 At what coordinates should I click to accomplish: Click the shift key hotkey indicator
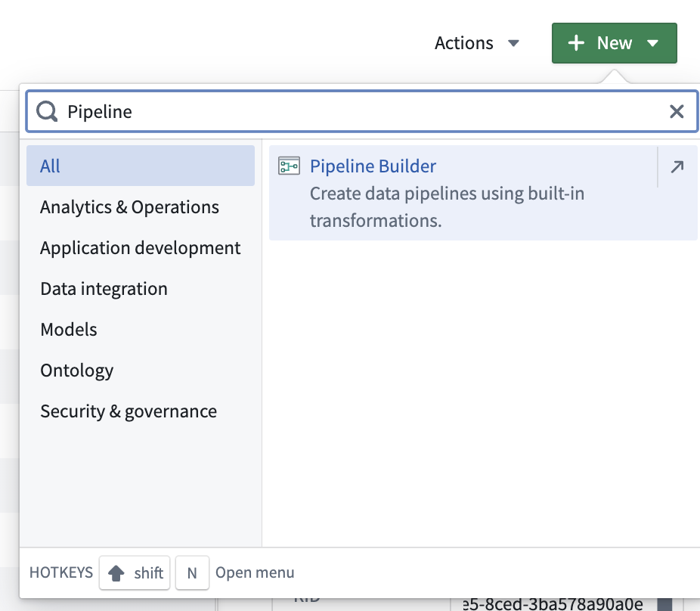click(135, 572)
